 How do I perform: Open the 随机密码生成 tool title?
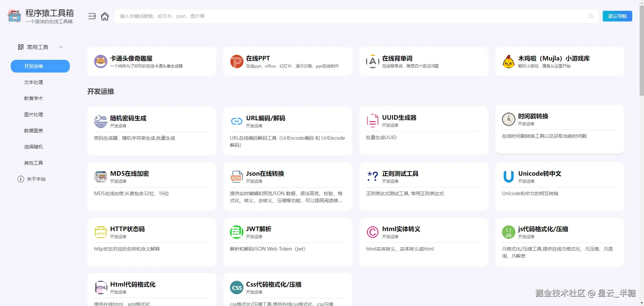(128, 118)
